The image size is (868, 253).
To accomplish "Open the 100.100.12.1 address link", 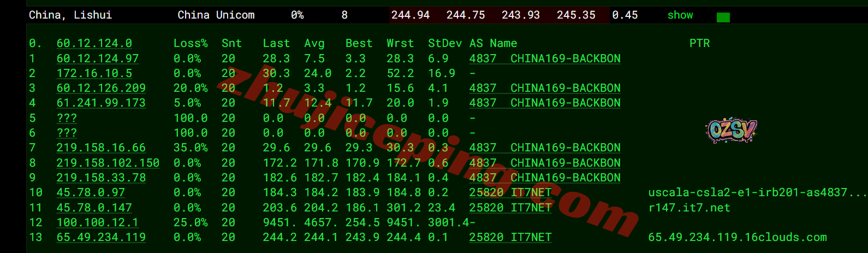I will coord(97,222).
